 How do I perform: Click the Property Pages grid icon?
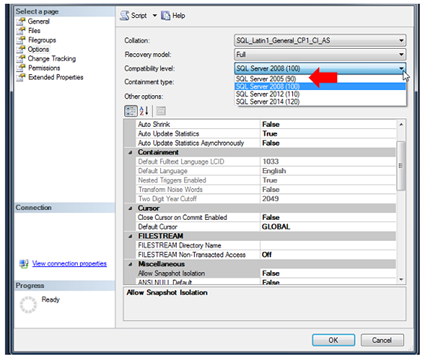tap(161, 111)
